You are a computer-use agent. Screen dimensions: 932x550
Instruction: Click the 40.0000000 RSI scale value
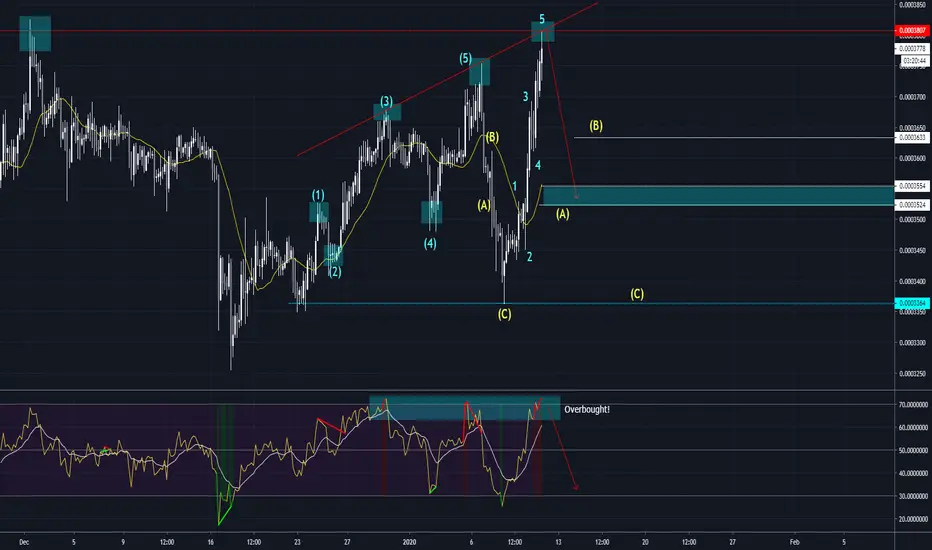914,473
